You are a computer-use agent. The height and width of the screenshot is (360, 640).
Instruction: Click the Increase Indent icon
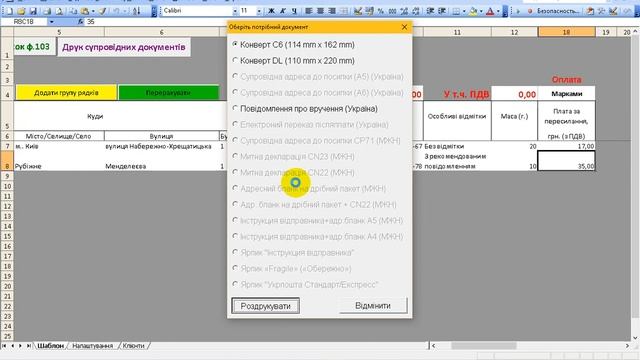[442, 11]
